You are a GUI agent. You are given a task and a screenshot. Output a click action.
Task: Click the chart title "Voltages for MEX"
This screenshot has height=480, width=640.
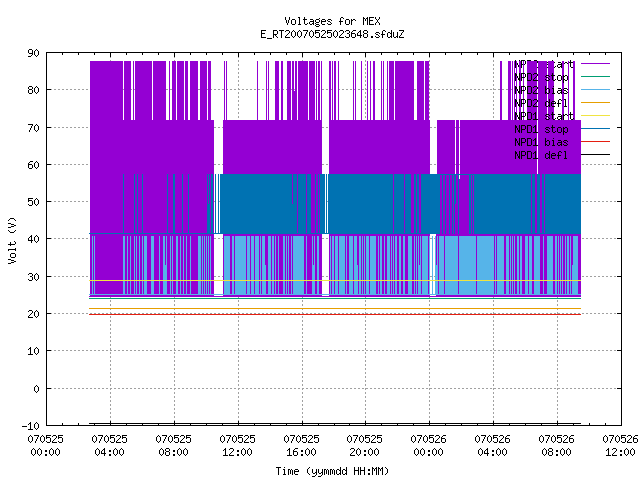(332, 21)
